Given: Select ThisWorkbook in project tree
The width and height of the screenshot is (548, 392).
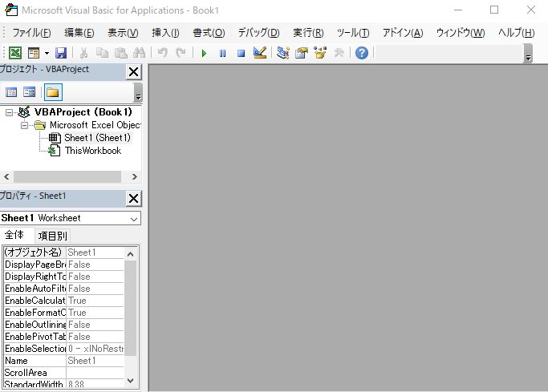Looking at the screenshot, I should [x=93, y=151].
